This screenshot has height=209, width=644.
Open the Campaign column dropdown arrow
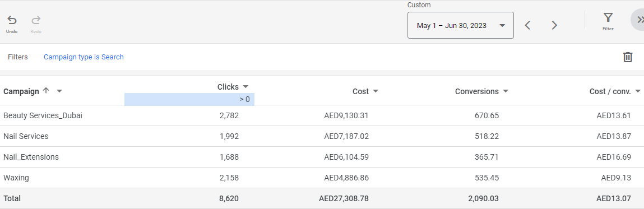point(59,91)
